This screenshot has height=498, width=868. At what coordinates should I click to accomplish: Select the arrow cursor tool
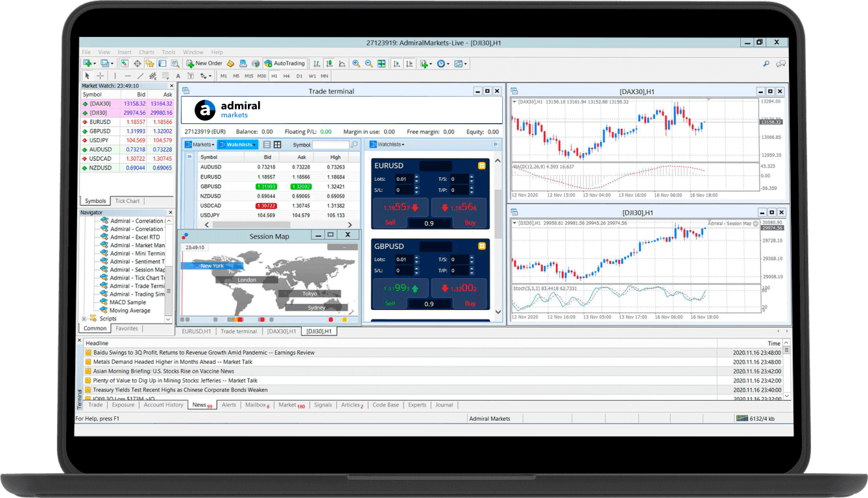pos(88,76)
